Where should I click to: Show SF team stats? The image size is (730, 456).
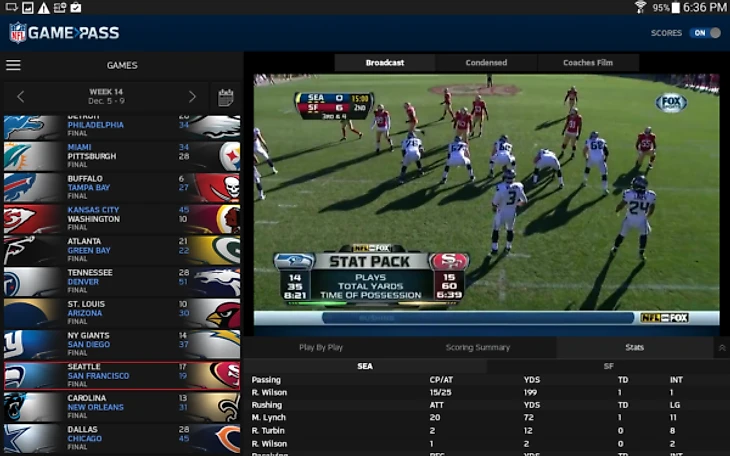point(608,366)
